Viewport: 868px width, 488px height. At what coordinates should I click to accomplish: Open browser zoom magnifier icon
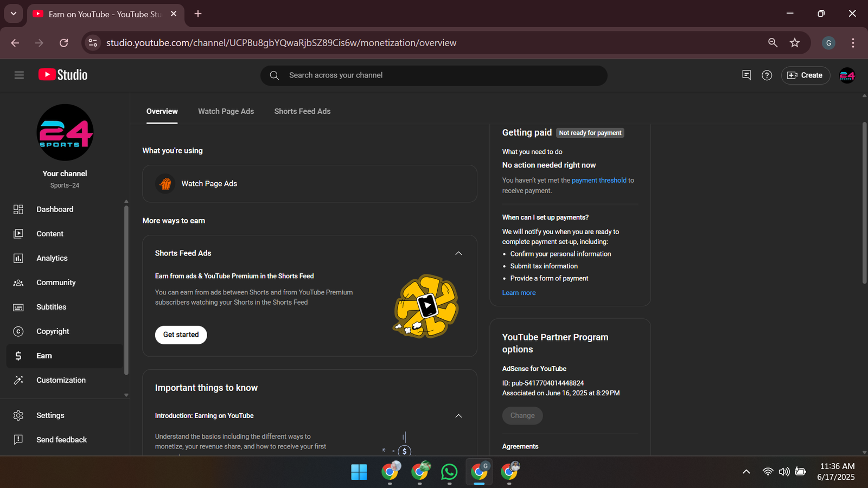773,43
